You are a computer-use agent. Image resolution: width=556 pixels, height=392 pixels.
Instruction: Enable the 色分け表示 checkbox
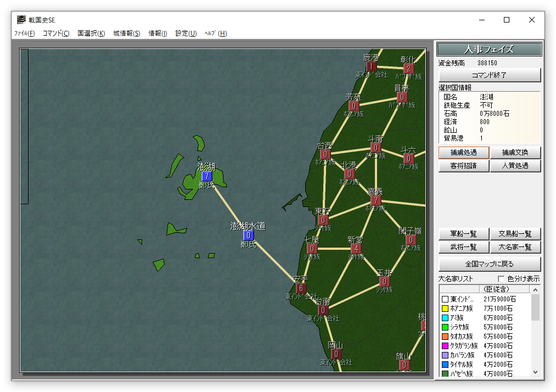501,279
